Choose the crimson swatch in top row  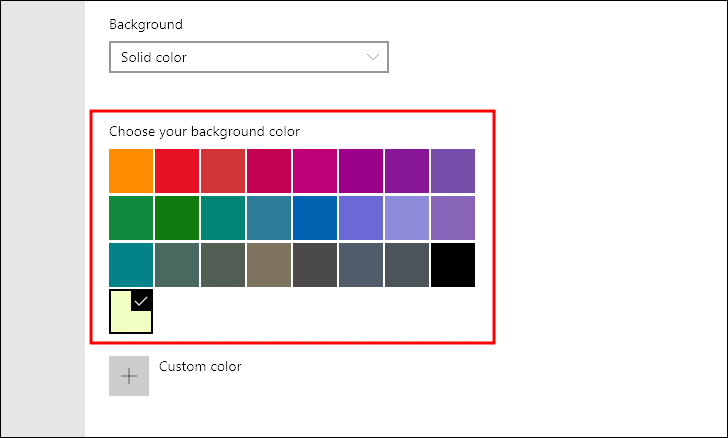[x=269, y=171]
